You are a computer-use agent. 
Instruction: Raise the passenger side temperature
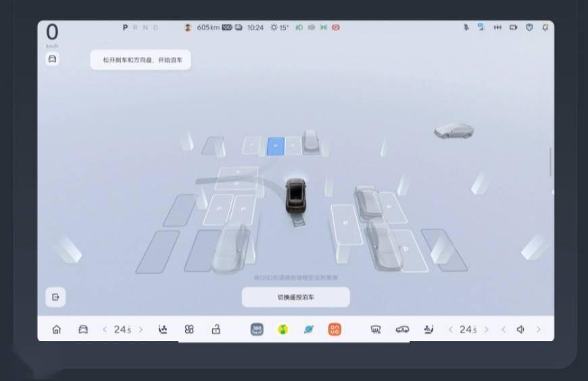(x=487, y=330)
